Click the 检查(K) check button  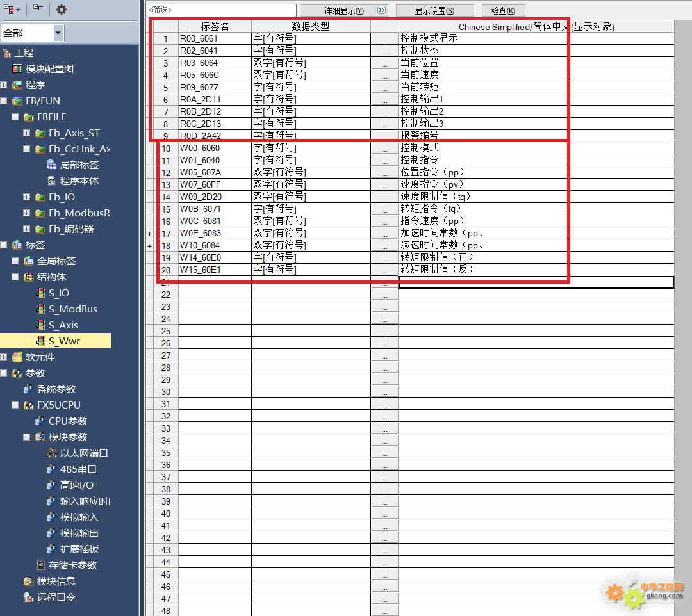pos(502,11)
